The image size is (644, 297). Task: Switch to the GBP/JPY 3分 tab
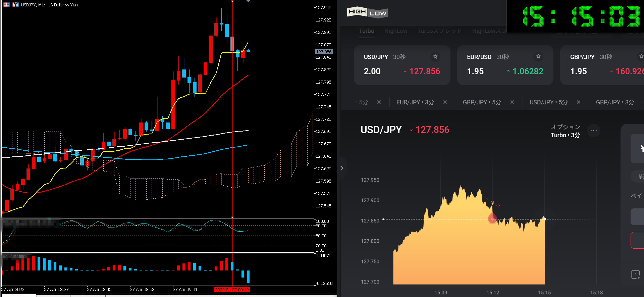[x=615, y=102]
